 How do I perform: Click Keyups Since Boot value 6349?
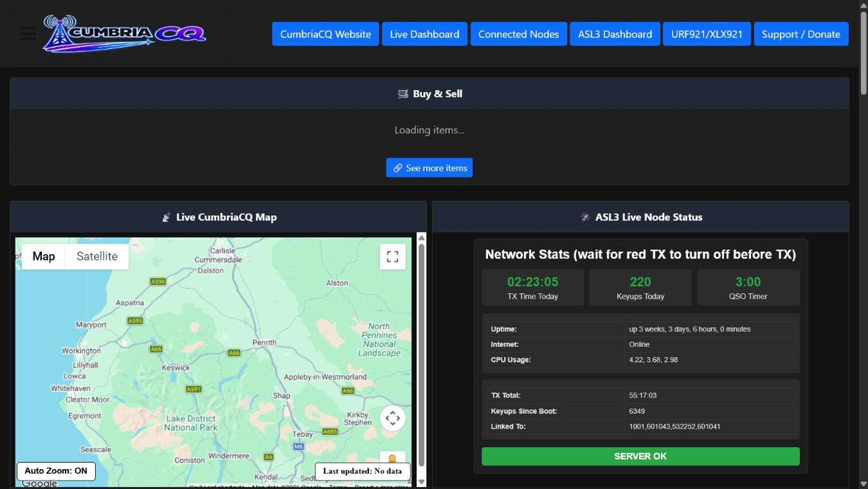point(637,411)
